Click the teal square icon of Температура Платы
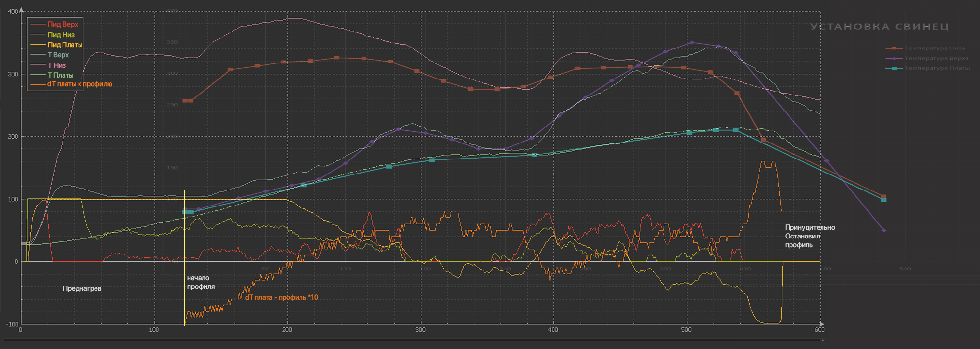 click(x=894, y=68)
